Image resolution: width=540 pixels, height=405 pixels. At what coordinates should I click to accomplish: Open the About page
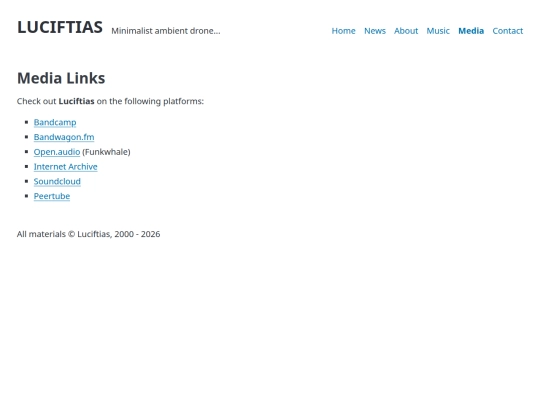pos(406,31)
